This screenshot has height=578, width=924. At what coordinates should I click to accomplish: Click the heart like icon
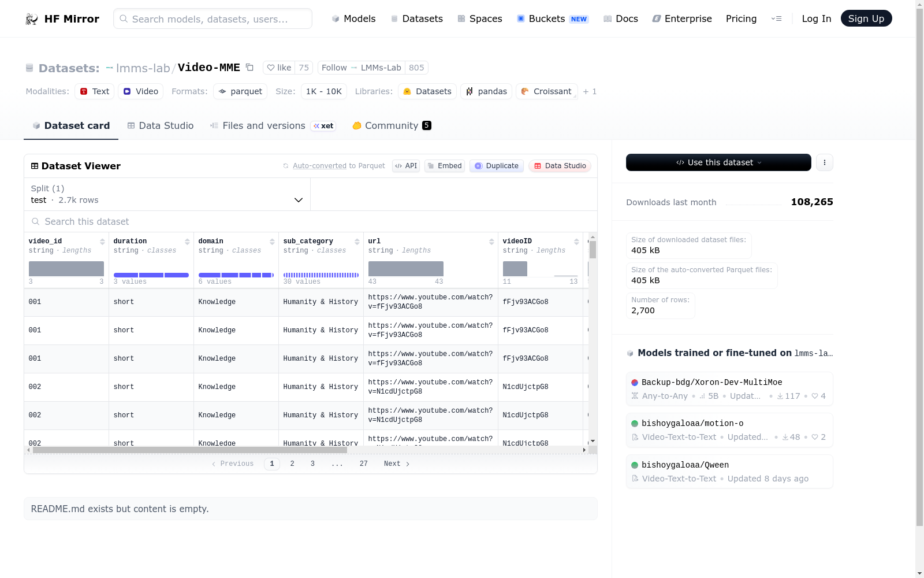click(x=271, y=68)
